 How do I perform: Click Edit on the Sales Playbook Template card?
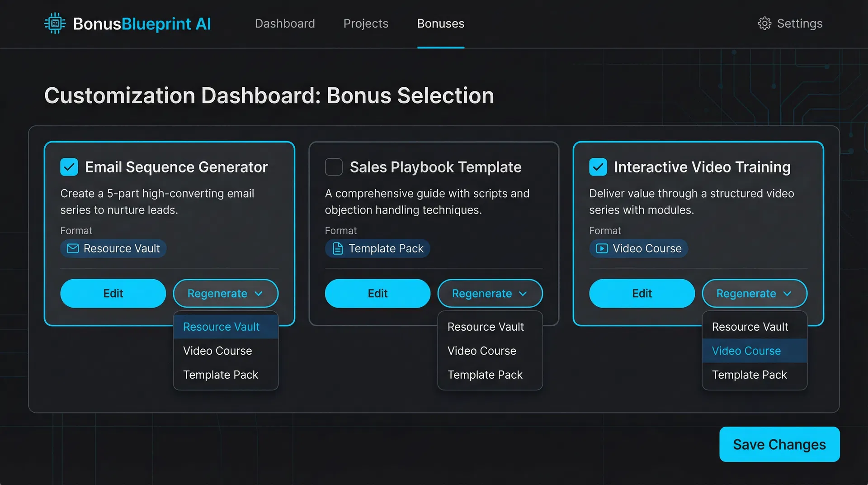click(377, 293)
